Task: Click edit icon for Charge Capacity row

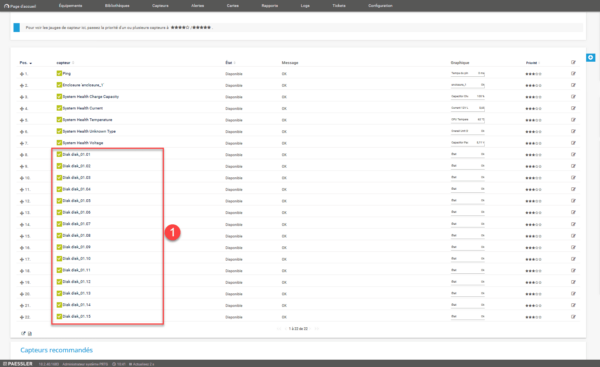Action: pyautogui.click(x=573, y=96)
